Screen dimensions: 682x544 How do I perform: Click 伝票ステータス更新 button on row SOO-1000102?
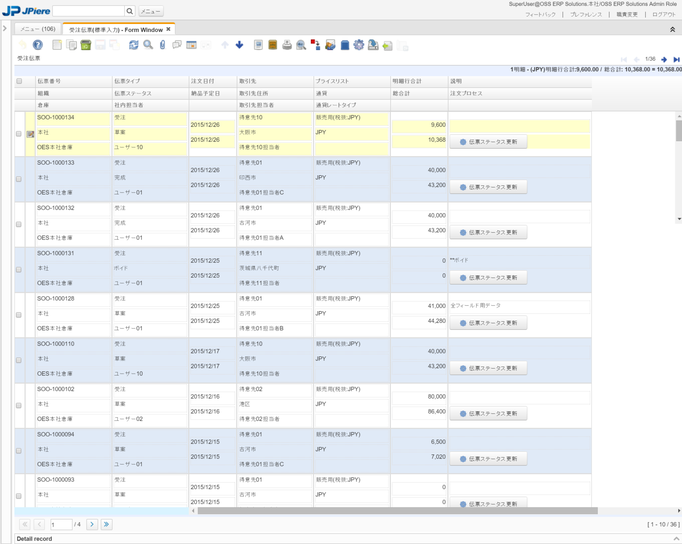488,414
